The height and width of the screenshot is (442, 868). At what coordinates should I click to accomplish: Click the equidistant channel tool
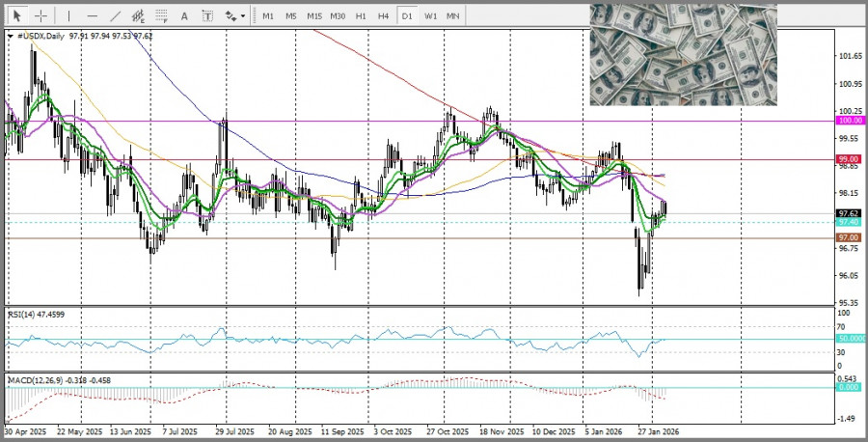coord(140,16)
